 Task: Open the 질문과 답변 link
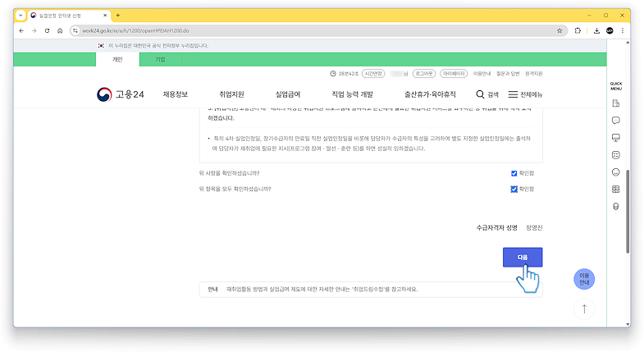pos(508,74)
